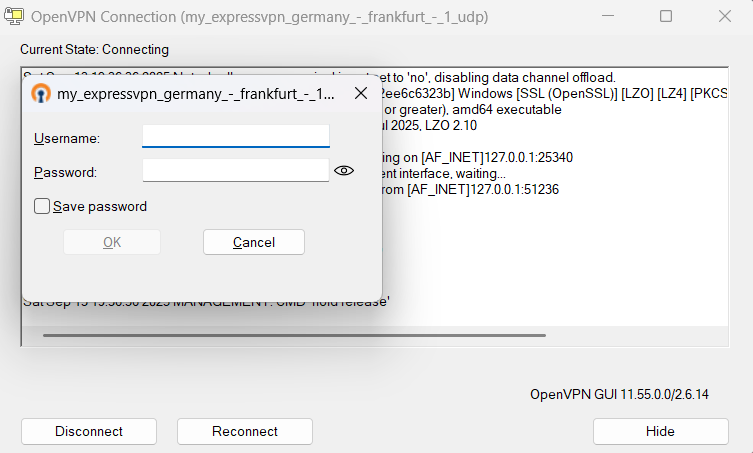Focus the Username input field
The image size is (753, 453).
[x=236, y=136]
